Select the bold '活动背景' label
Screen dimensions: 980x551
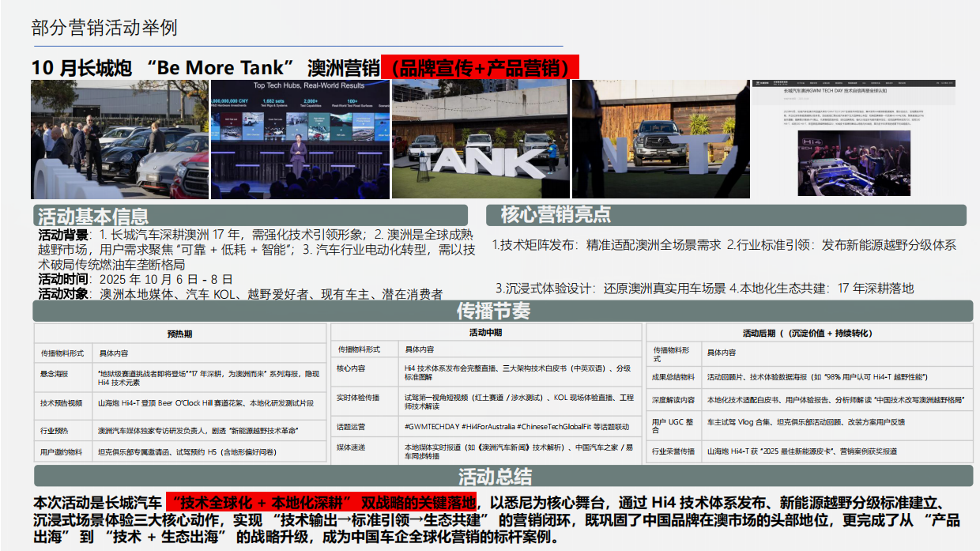pyautogui.click(x=63, y=235)
